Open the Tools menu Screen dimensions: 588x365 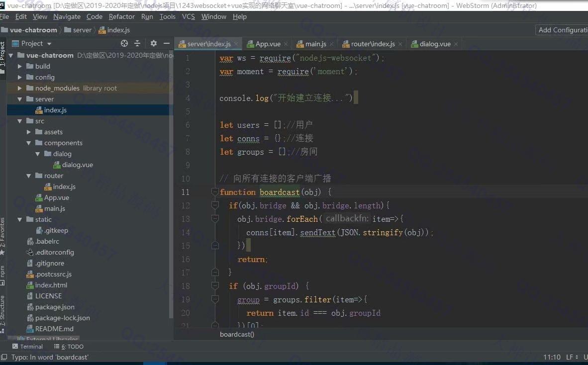click(x=167, y=16)
